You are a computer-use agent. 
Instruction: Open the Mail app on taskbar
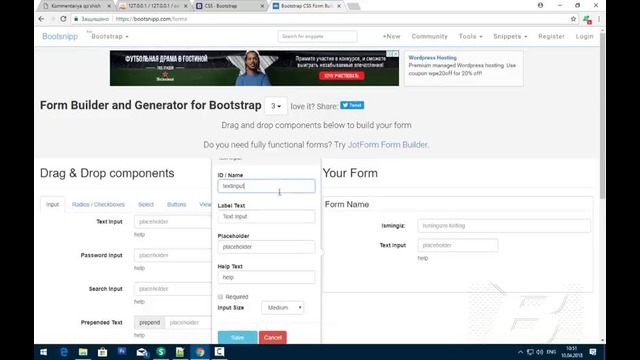142,352
